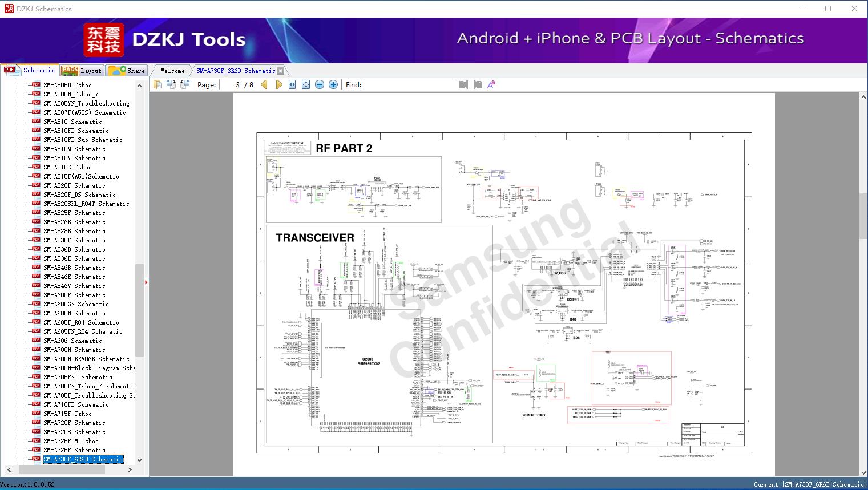
Task: Click PDF icon beside SM-A525F Schematic
Action: click(x=36, y=212)
